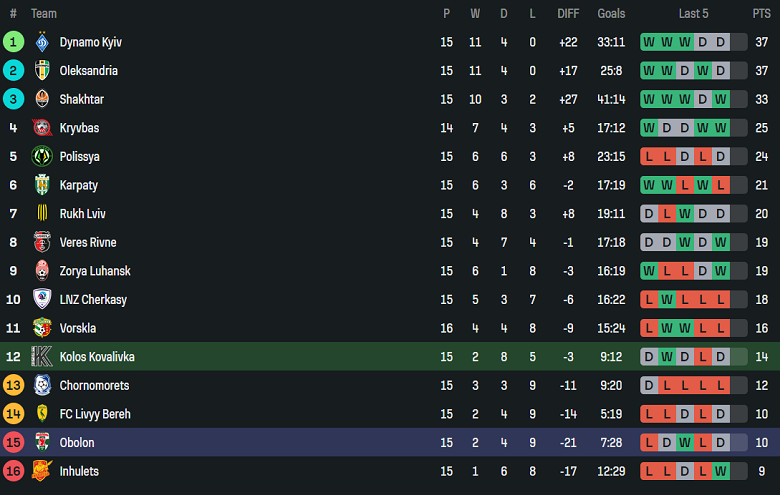The image size is (780, 495).
Task: Open the Zorya Luhansk team page
Action: pyautogui.click(x=95, y=271)
